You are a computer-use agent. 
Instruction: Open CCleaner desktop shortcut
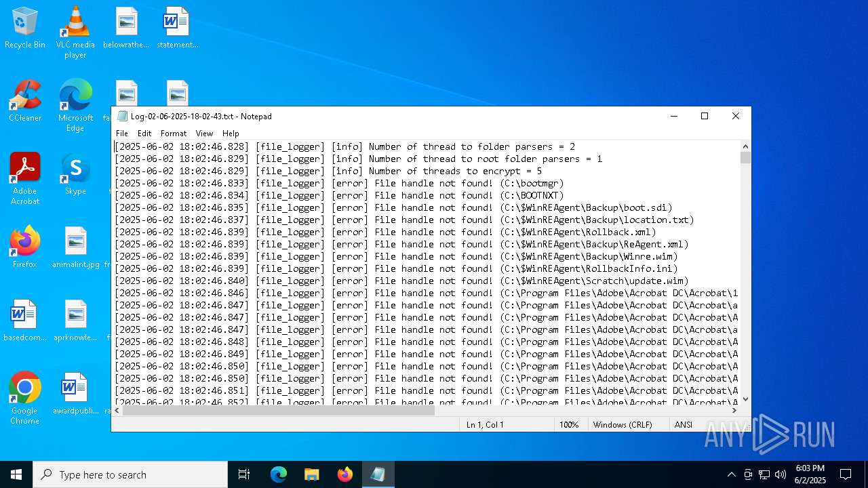click(25, 102)
